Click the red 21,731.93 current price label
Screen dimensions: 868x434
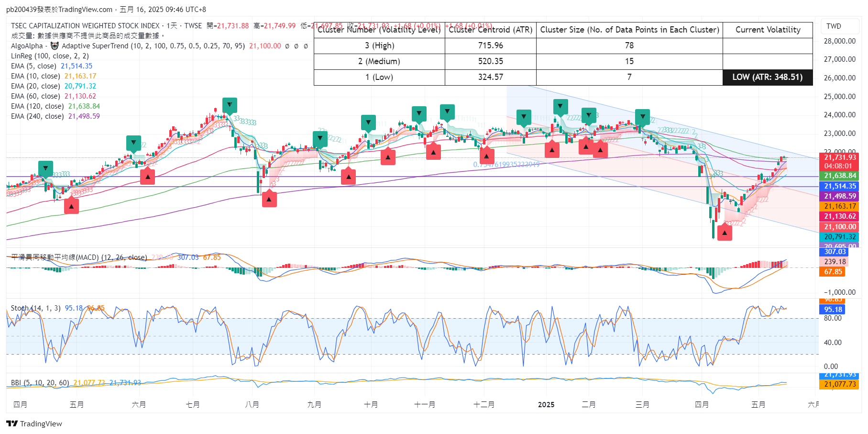coord(840,157)
